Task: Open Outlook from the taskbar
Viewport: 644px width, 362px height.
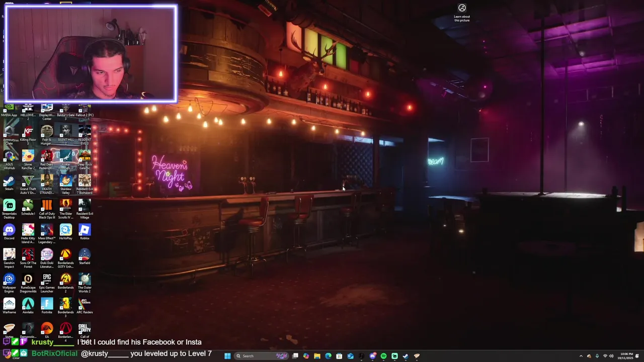Action: pos(350,356)
